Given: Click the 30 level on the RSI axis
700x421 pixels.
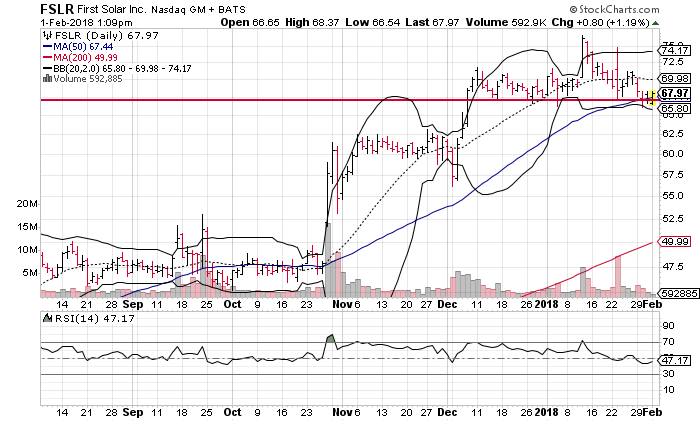Looking at the screenshot, I should pos(668,373).
